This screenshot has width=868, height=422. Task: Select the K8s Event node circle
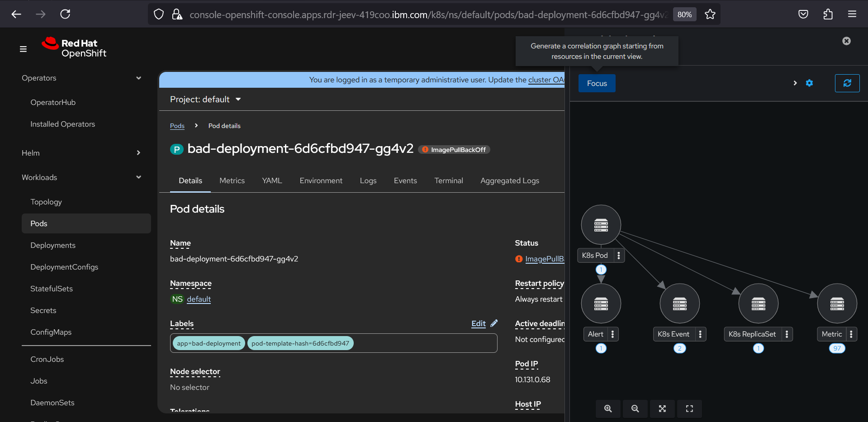pyautogui.click(x=680, y=303)
